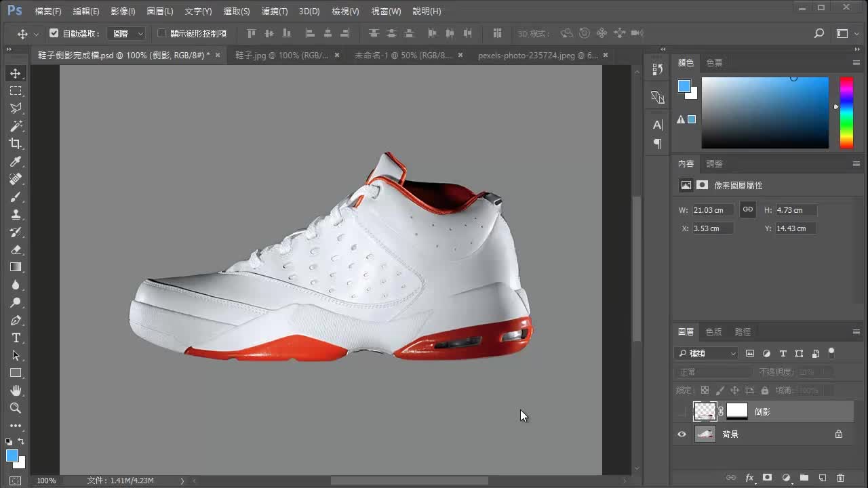Select the Healing Brush tool
The image size is (868, 488).
(16, 179)
